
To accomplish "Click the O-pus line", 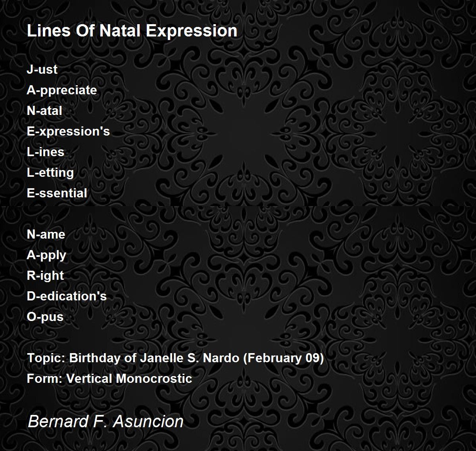I will coord(45,317).
